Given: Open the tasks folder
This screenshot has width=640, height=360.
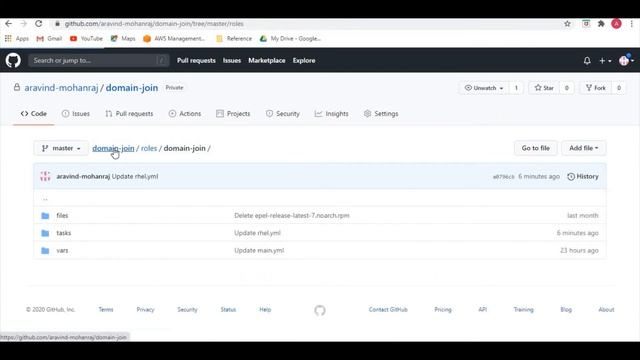Looking at the screenshot, I should pos(63,233).
